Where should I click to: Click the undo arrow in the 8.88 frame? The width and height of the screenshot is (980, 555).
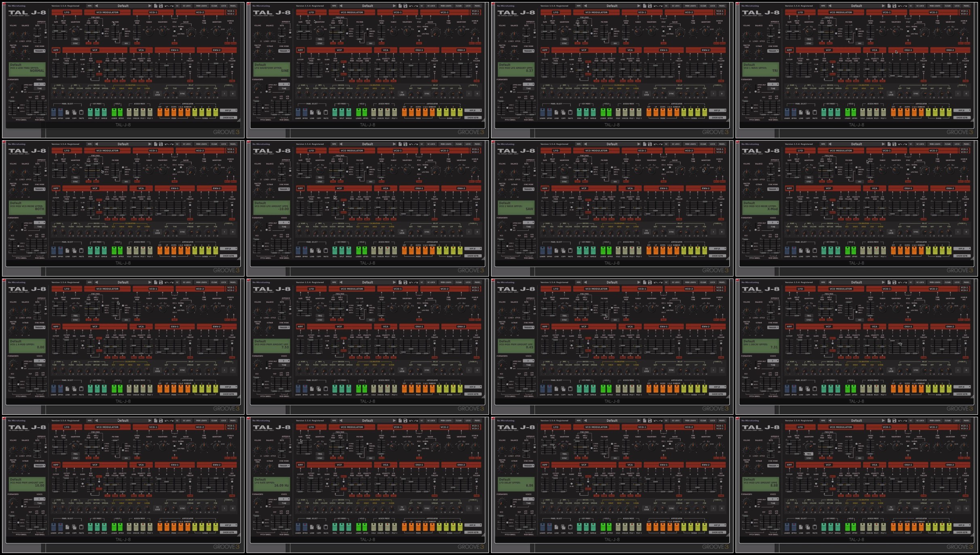900,421
